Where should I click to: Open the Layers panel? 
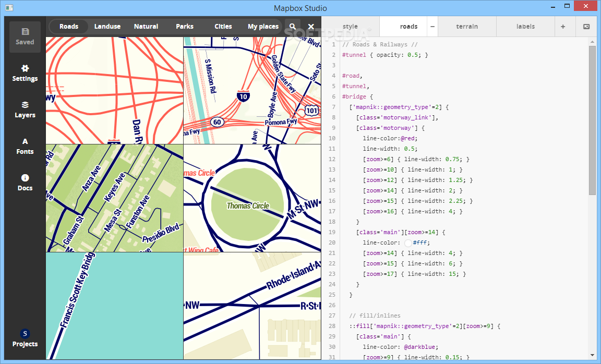(25, 110)
